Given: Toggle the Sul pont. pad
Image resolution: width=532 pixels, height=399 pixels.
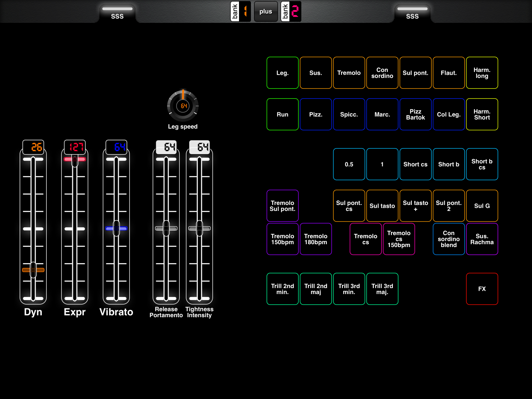Looking at the screenshot, I should [x=415, y=73].
